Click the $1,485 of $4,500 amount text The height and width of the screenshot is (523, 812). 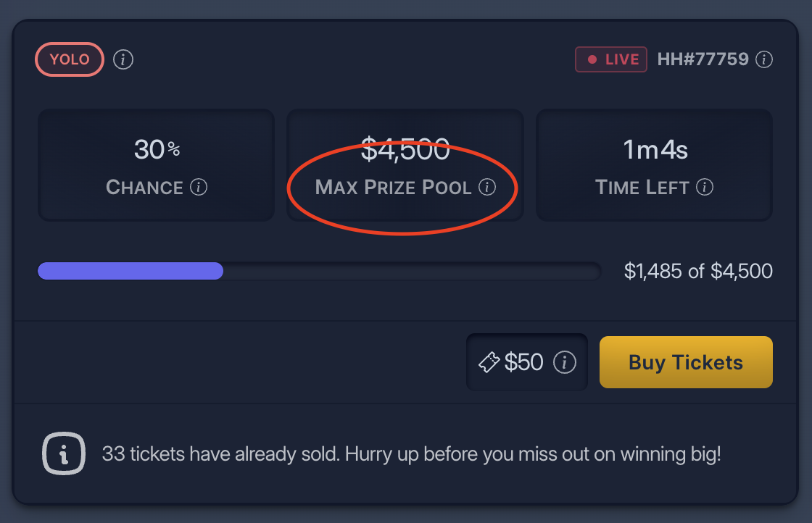699,271
